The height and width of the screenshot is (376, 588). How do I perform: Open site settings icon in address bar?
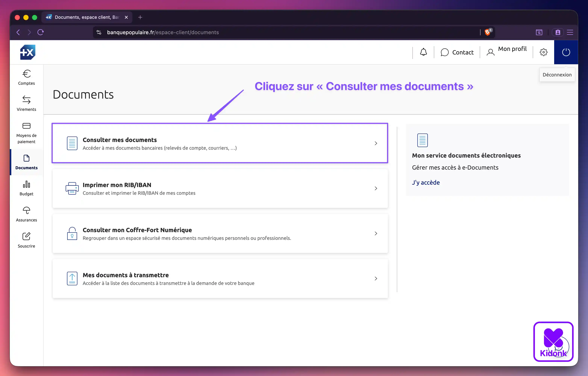pyautogui.click(x=99, y=32)
